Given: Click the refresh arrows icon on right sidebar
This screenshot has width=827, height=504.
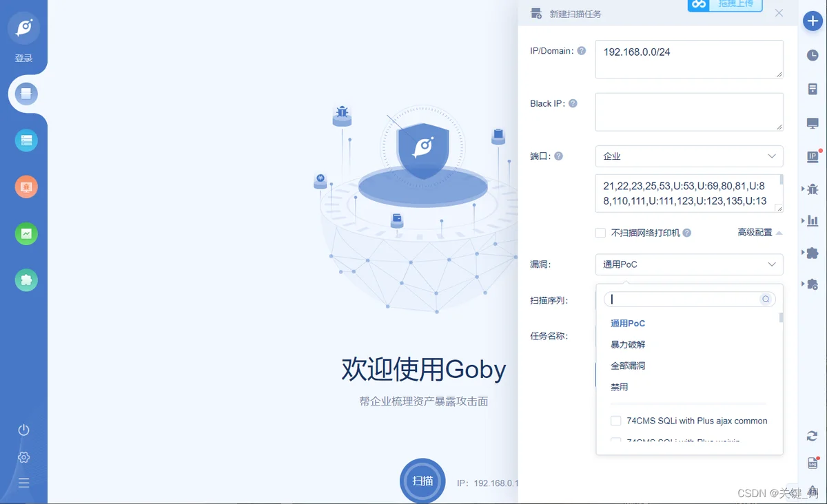Looking at the screenshot, I should tap(813, 436).
